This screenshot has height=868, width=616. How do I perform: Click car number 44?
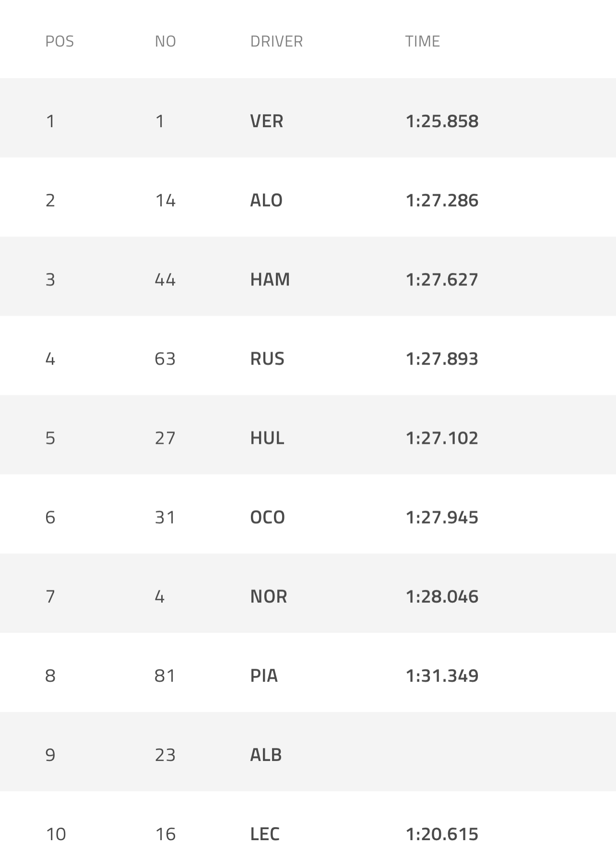[x=165, y=280]
